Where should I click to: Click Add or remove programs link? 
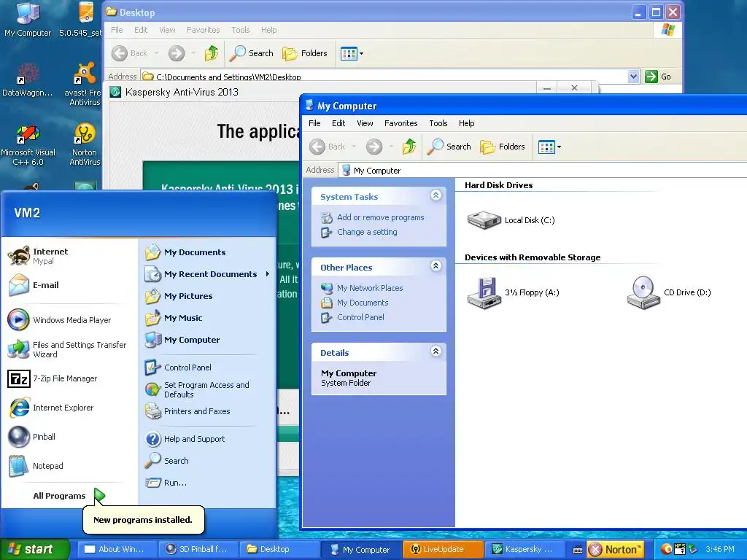pyautogui.click(x=380, y=217)
